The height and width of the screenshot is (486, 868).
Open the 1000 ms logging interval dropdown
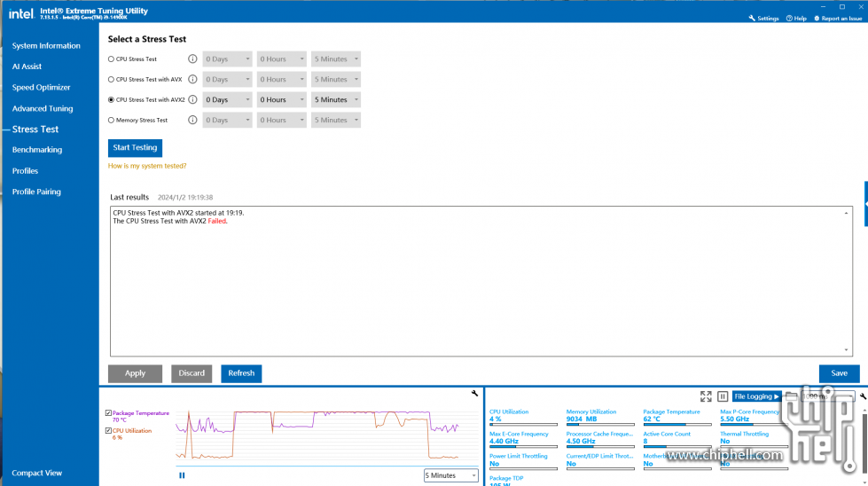pos(828,396)
